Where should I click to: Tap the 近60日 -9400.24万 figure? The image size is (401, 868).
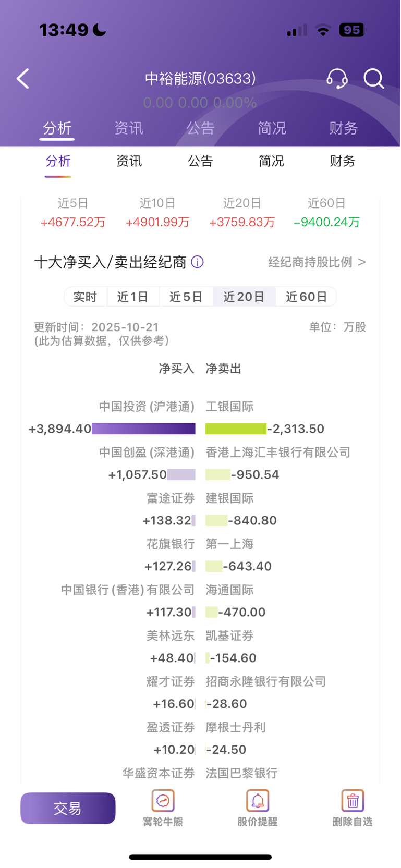pyautogui.click(x=326, y=222)
